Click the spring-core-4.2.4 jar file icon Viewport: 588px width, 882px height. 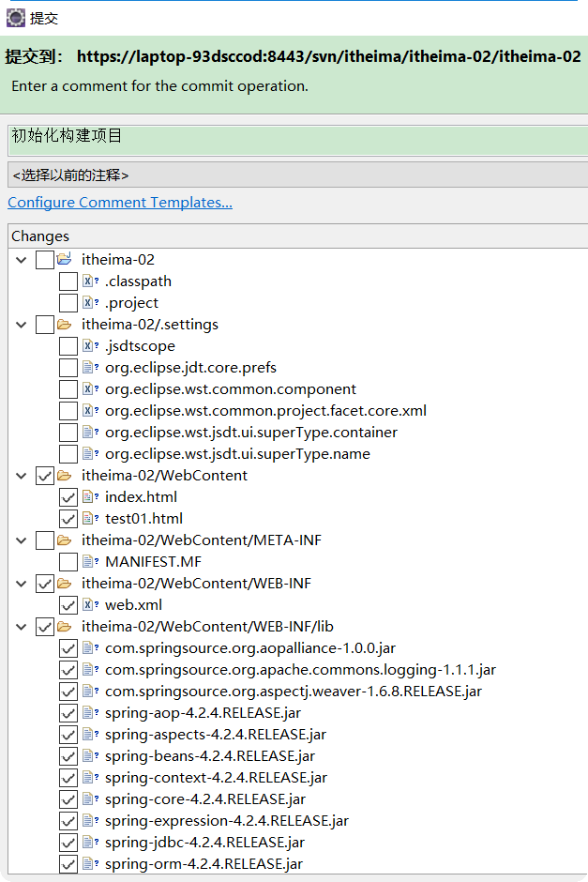point(90,798)
